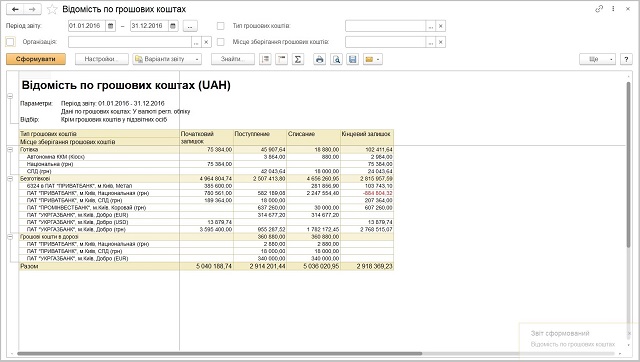Click the 'Знайти...' search button

coord(233,59)
